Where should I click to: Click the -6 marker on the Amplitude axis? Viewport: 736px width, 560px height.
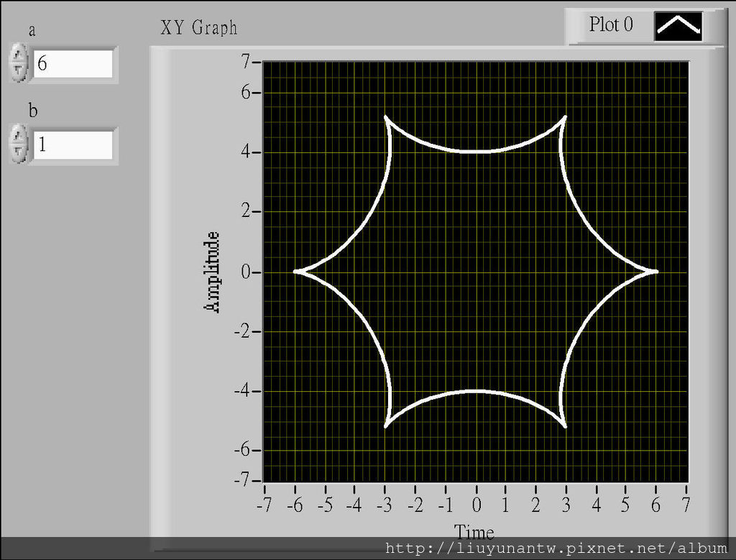point(243,450)
